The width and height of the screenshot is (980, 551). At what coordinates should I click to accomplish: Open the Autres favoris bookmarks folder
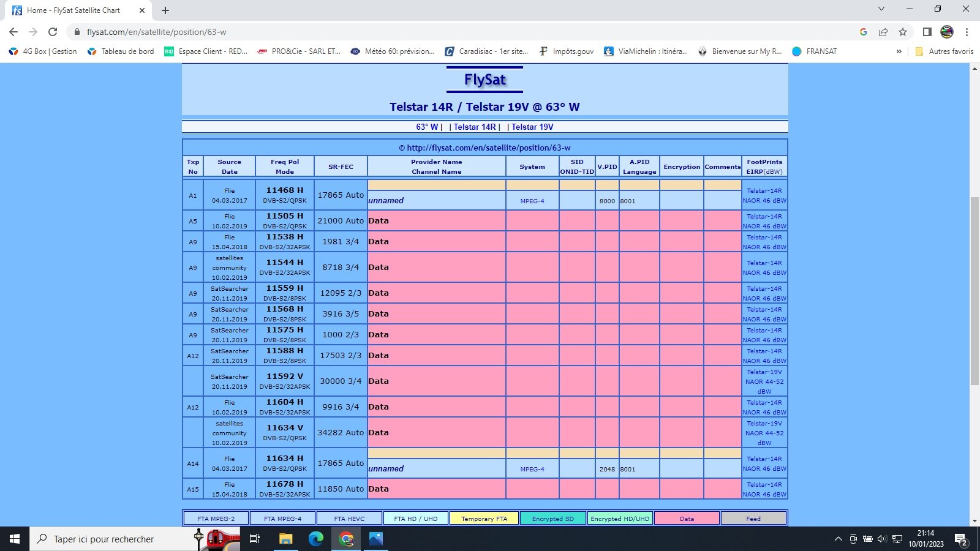[x=944, y=51]
